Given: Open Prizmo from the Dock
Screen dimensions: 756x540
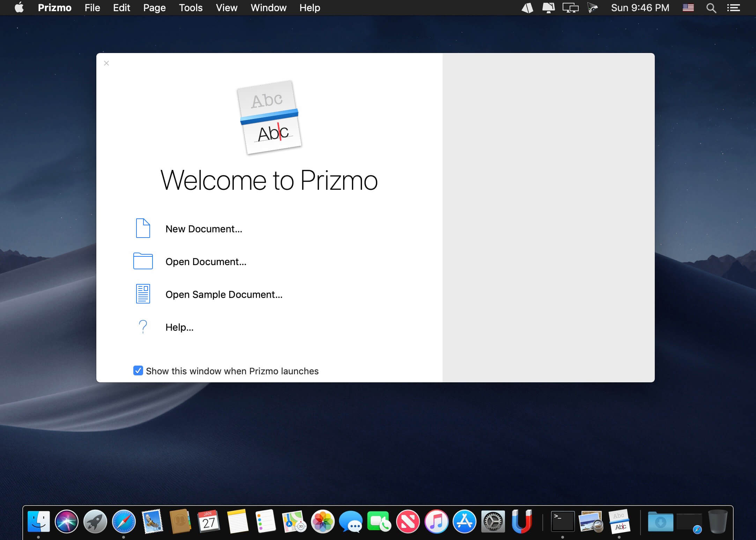Looking at the screenshot, I should tap(619, 522).
